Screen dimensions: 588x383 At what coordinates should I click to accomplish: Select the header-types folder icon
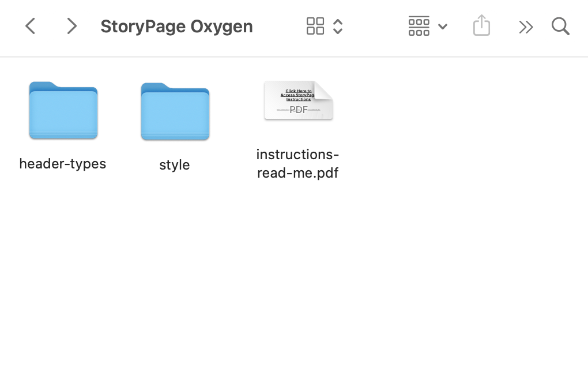point(63,110)
